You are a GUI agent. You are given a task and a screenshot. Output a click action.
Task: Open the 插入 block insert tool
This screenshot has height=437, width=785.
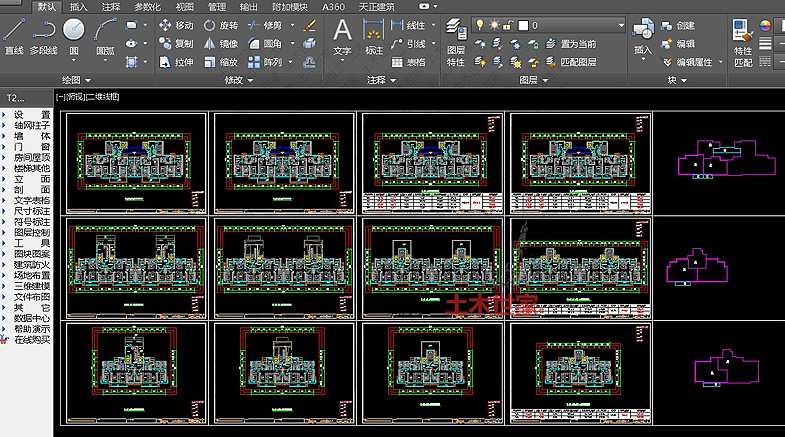coord(643,37)
